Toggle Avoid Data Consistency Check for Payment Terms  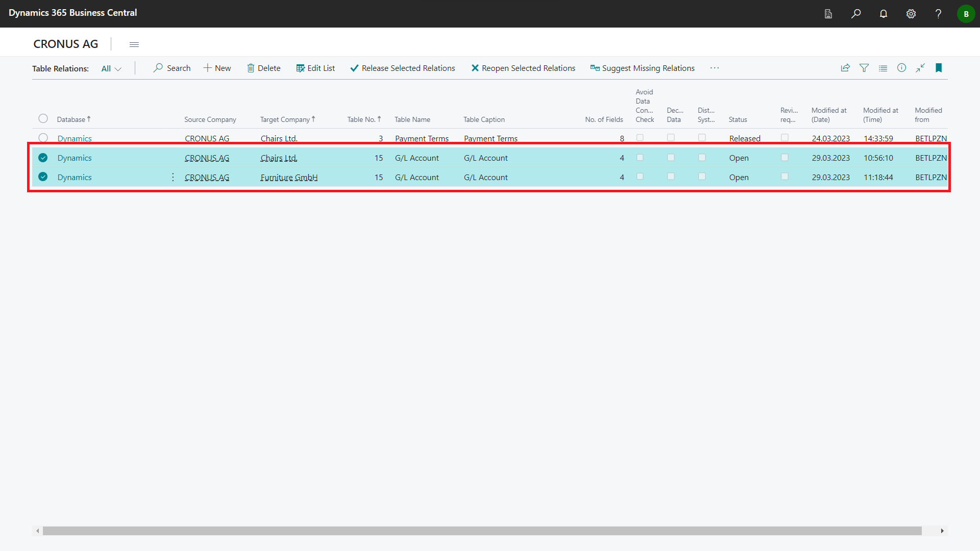[640, 138]
